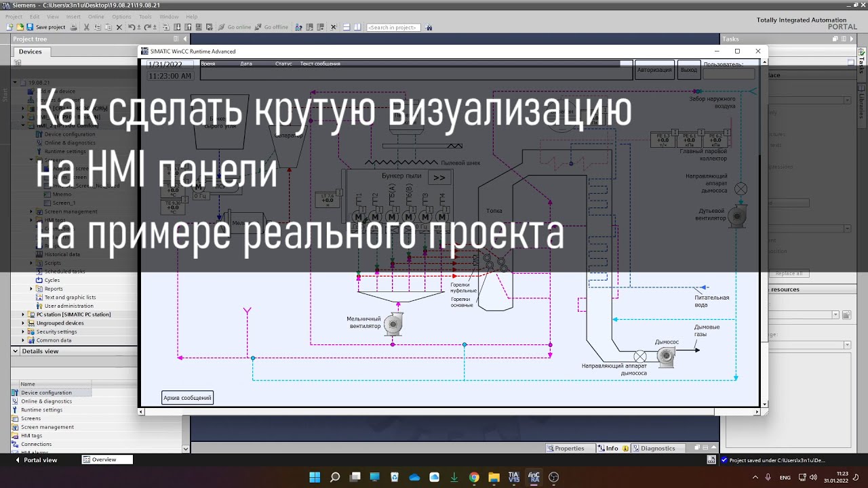Viewport: 868px width, 488px height.
Task: Click the Delete X toolbar icon
Action: point(119,27)
